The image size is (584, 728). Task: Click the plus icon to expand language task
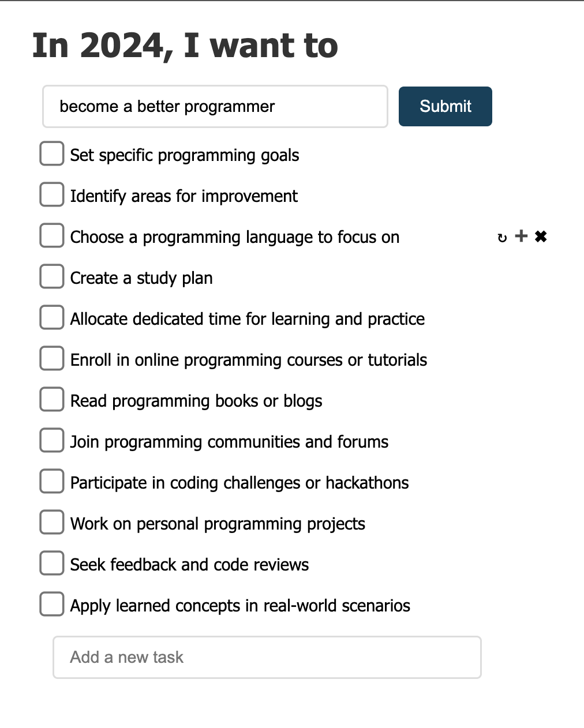(x=521, y=236)
